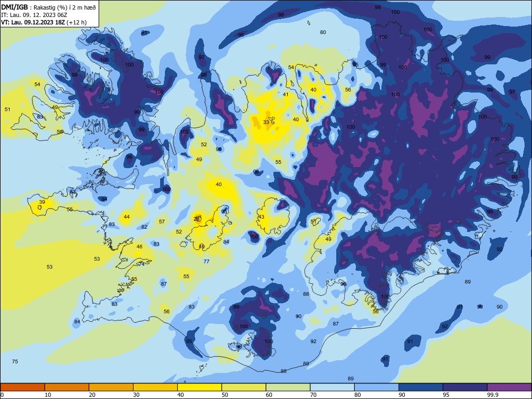
Task: Click the 'IT: Lau. 09. 12. 2023 06Z' line
Action: point(34,15)
